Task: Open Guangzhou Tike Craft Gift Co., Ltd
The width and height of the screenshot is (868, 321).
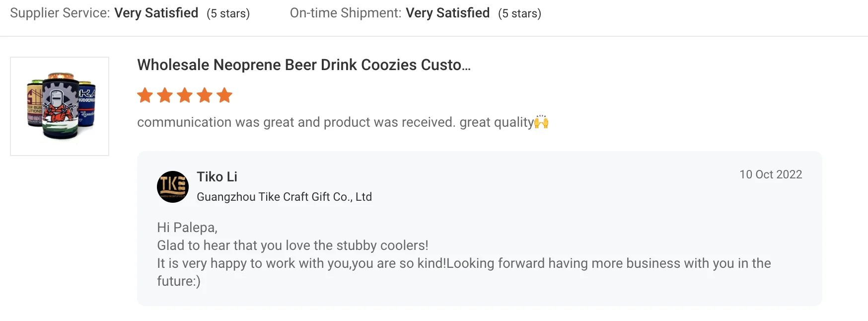Action: click(x=284, y=197)
